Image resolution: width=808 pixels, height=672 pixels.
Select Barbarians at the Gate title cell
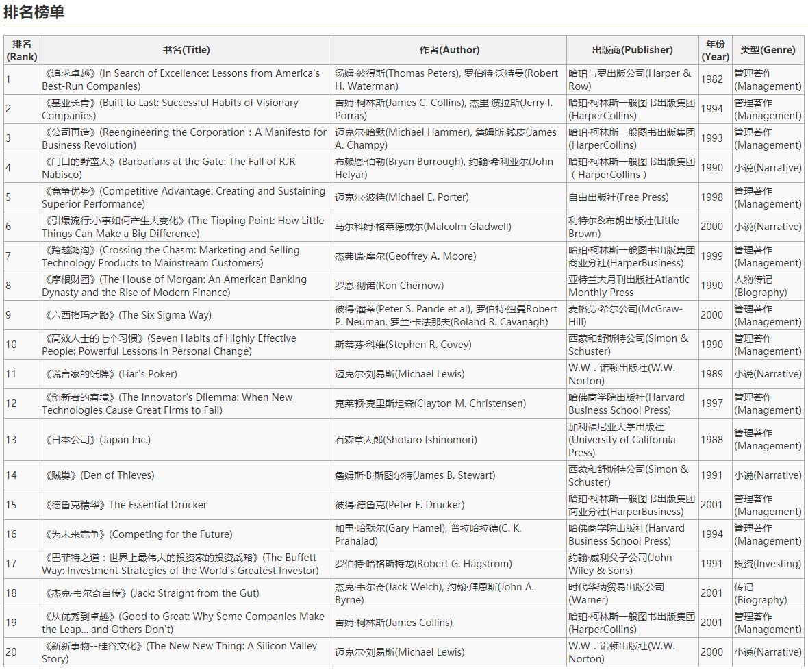[186, 167]
